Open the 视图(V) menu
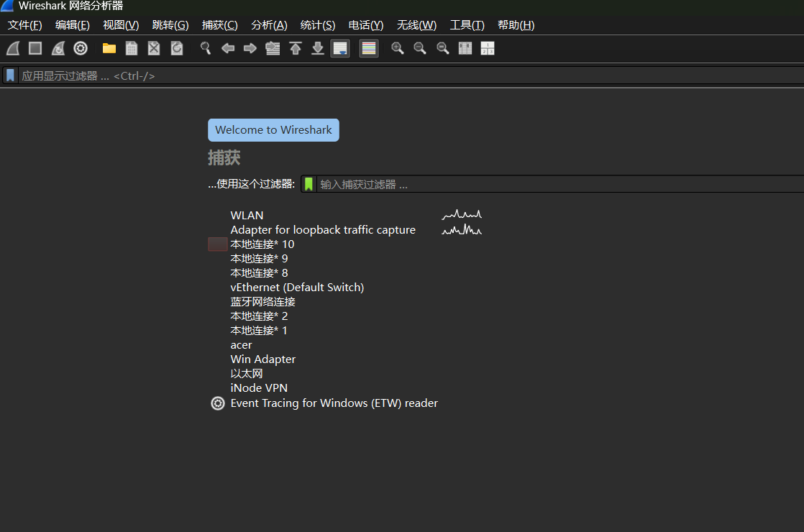 pos(121,25)
